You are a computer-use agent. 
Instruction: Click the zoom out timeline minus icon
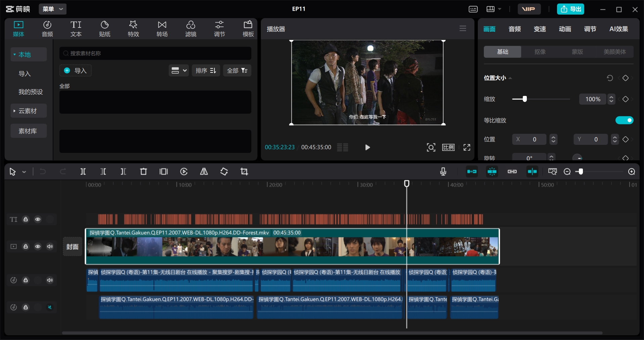point(567,172)
